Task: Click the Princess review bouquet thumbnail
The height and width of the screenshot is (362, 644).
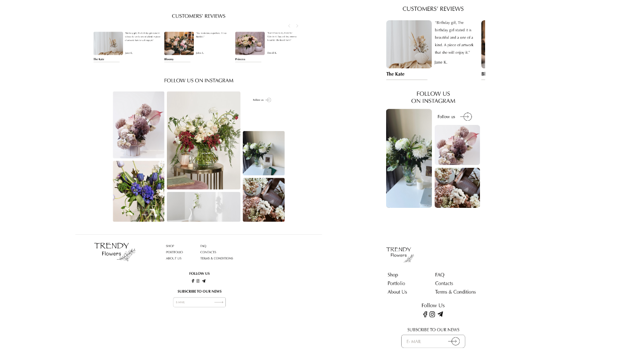Action: 250,43
